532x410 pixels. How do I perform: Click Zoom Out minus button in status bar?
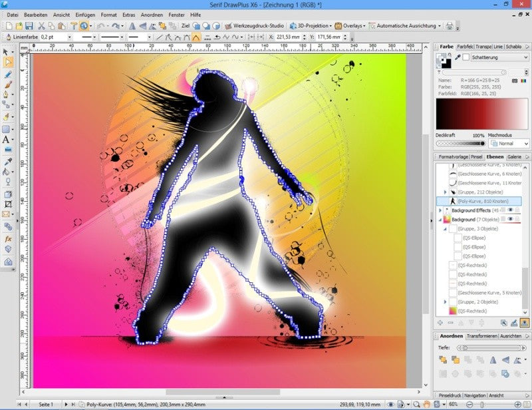[x=469, y=404]
